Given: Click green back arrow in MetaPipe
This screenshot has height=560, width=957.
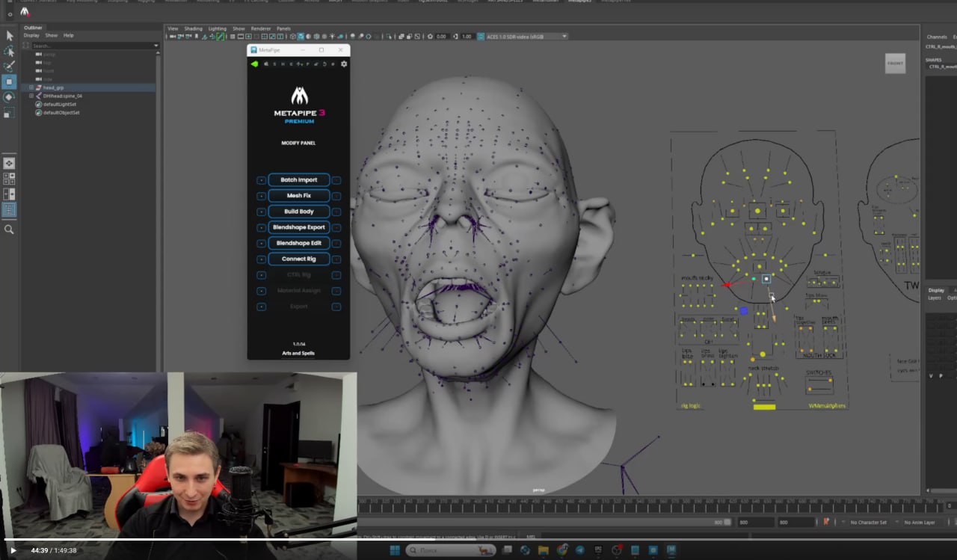Looking at the screenshot, I should (254, 64).
